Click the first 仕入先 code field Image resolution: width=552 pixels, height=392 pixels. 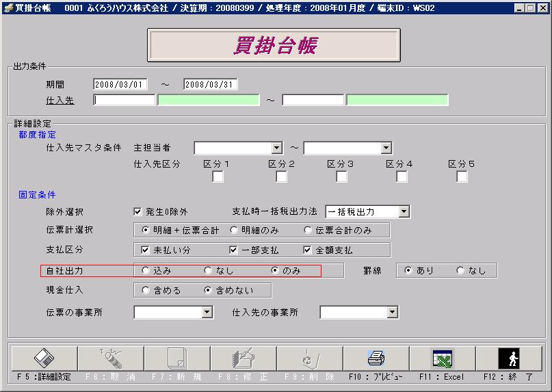124,100
